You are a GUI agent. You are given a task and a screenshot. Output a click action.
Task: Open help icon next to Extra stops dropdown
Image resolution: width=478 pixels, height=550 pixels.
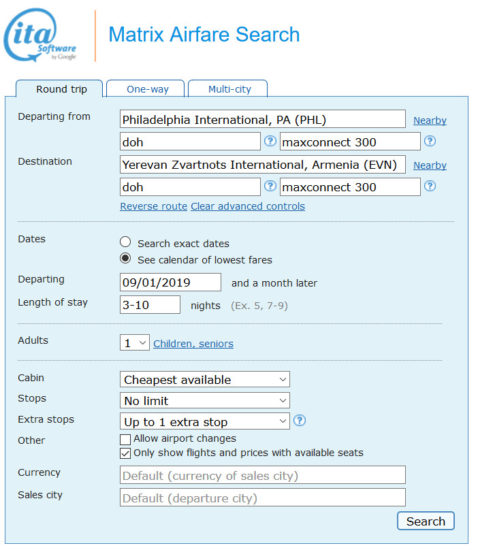299,420
